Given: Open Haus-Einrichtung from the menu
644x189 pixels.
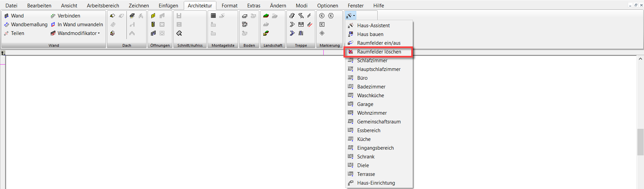Looking at the screenshot, I should (379, 183).
